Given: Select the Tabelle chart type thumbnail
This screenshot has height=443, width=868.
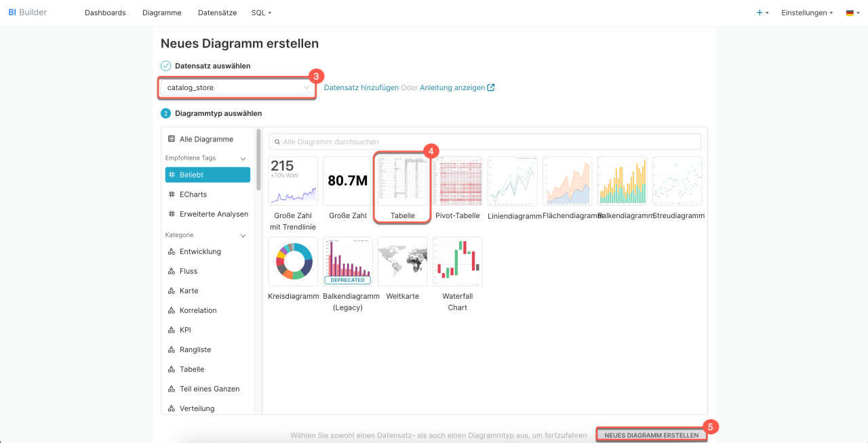Looking at the screenshot, I should pos(402,182).
